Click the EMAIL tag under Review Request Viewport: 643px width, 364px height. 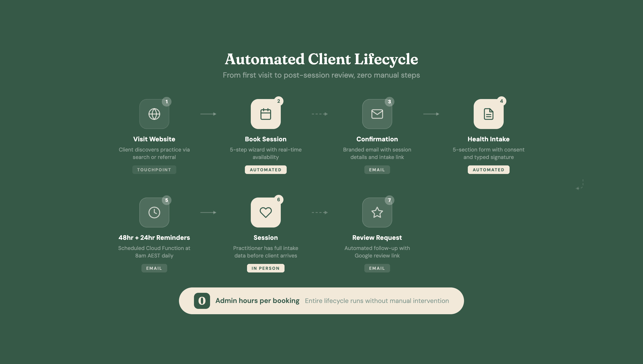click(x=377, y=268)
